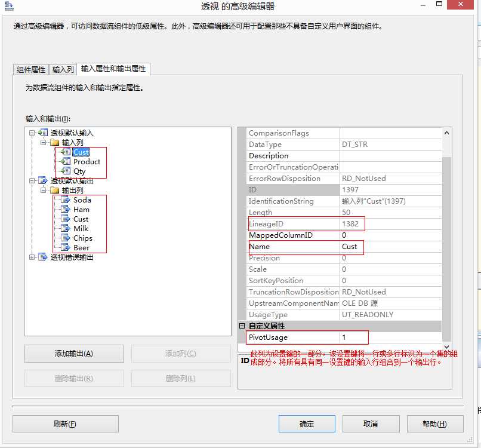This screenshot has width=481, height=448.
Task: Select the Milk output column icon
Action: pos(66,228)
